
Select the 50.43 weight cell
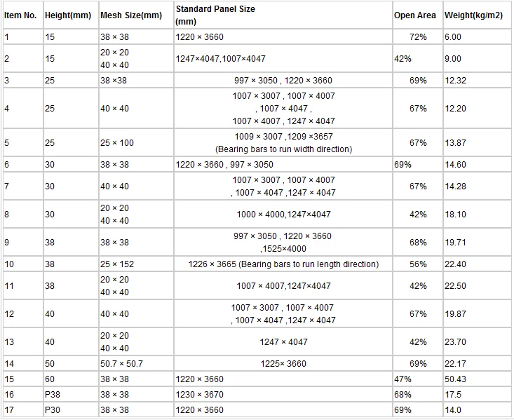click(x=455, y=379)
